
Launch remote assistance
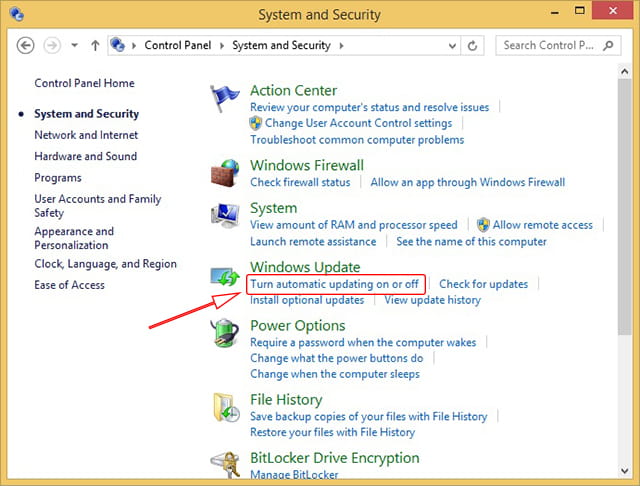pos(313,242)
